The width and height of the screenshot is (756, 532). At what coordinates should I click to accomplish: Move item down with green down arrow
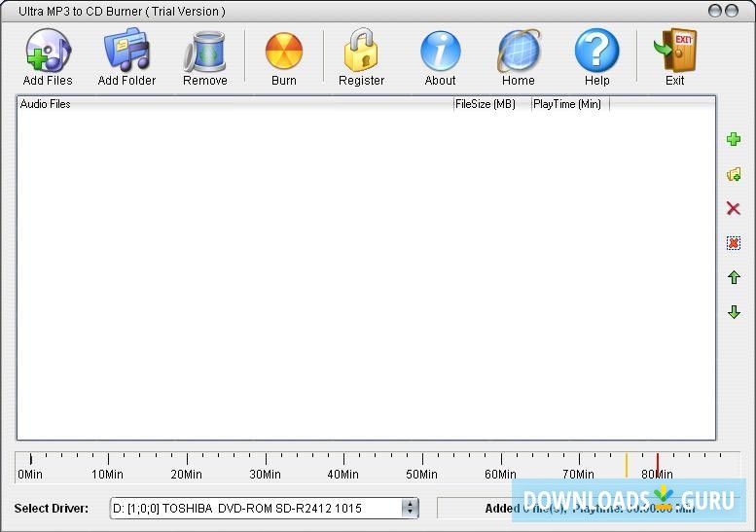[734, 312]
